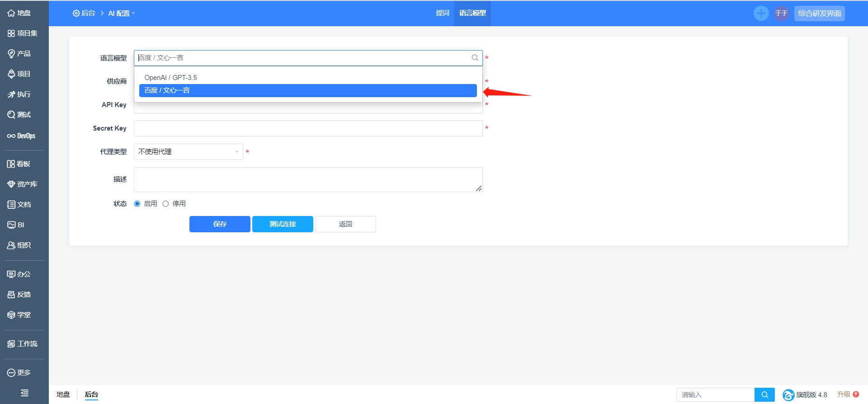Click into the Secret Key input field
Image resolution: width=868 pixels, height=404 pixels.
(308, 128)
